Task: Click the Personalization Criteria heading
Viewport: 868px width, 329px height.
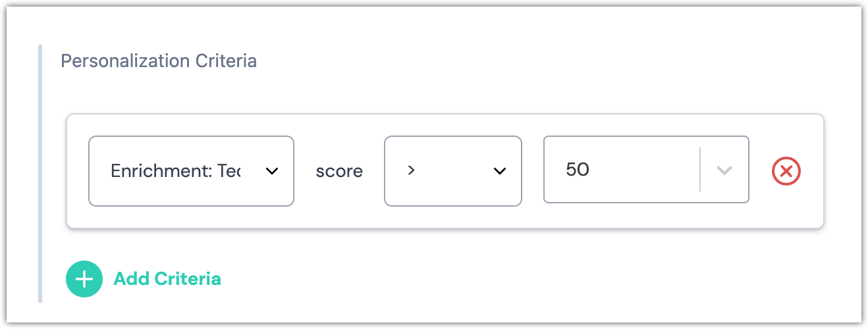Action: [x=159, y=61]
